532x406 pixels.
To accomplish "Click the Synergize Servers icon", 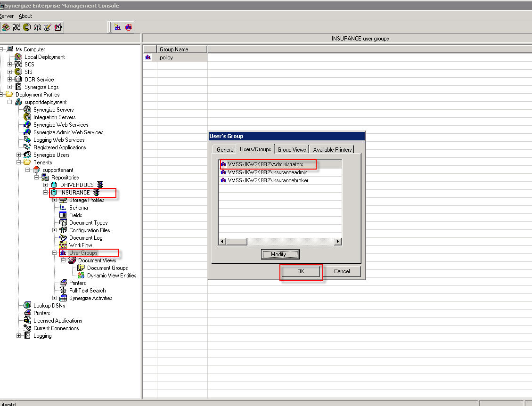I will coord(27,110).
